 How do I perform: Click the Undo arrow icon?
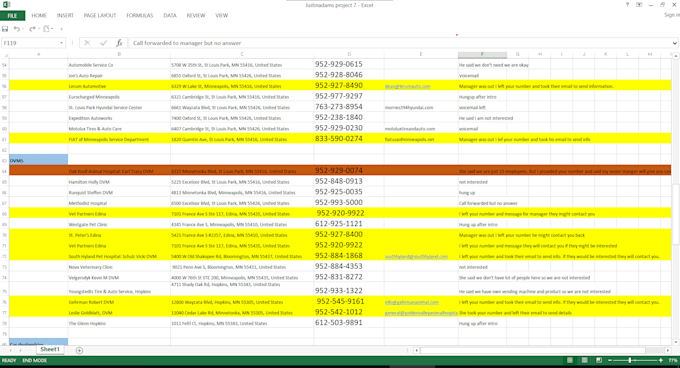tap(16, 29)
